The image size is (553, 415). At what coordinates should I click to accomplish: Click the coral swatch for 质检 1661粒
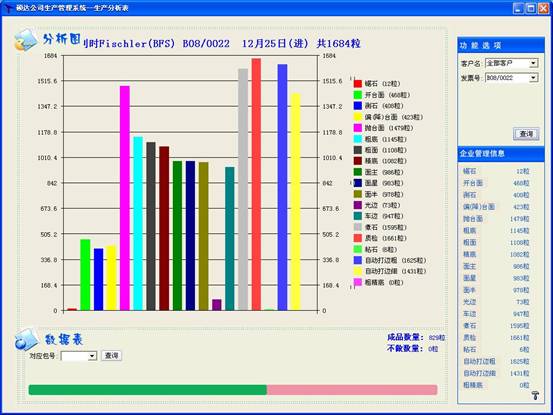click(358, 238)
